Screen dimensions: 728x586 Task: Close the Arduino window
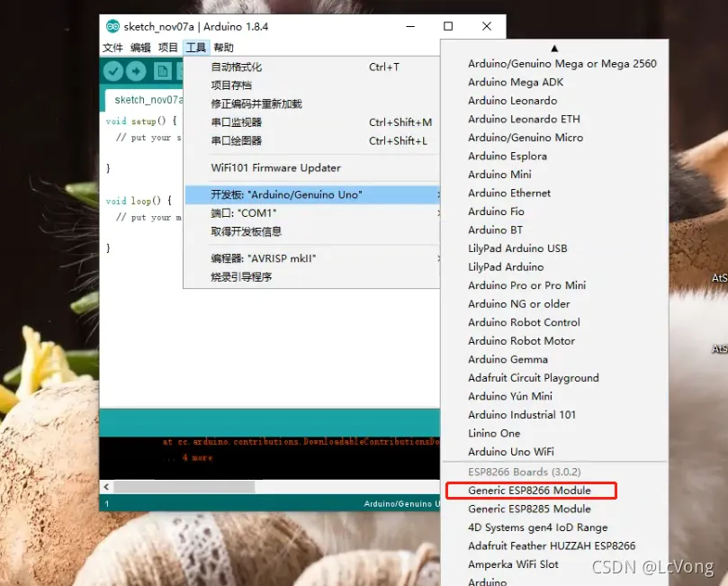pos(487,26)
